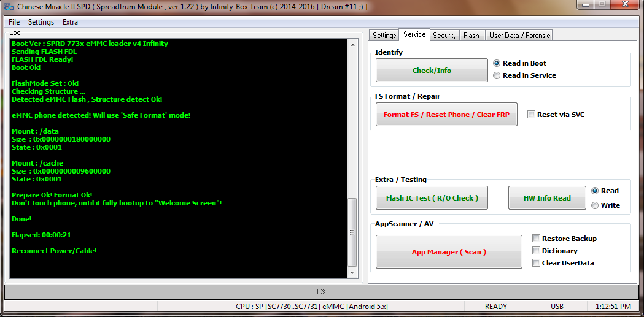Click the Infinity app icon in title bar

pos(9,7)
